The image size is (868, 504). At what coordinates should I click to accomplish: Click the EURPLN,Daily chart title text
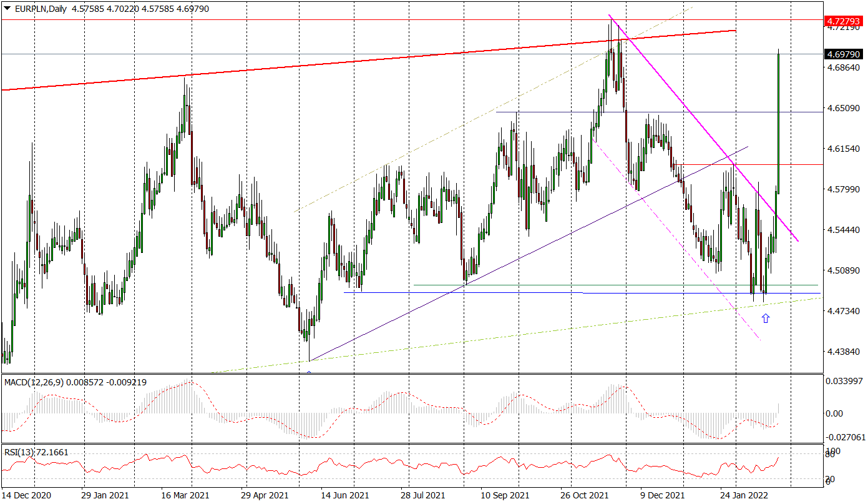41,7
